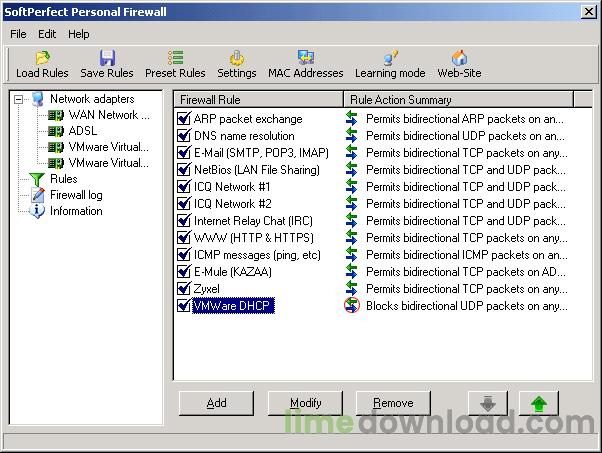Image resolution: width=602 pixels, height=453 pixels.
Task: Open the MAC Addresses toolbar icon
Action: coord(306,58)
